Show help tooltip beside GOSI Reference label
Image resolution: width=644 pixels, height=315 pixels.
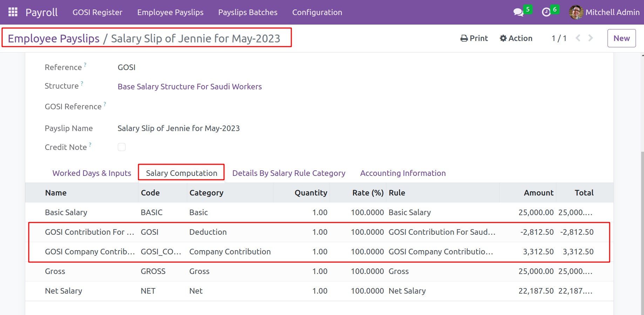tap(105, 104)
